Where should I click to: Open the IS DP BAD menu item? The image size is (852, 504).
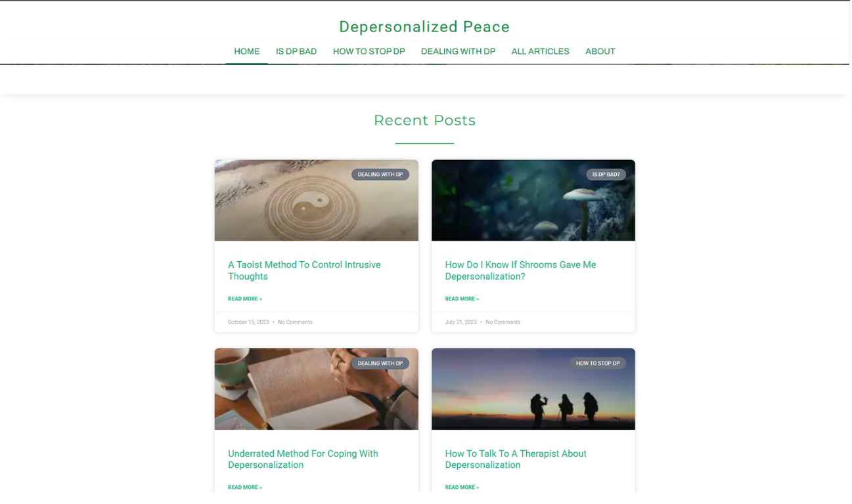297,51
